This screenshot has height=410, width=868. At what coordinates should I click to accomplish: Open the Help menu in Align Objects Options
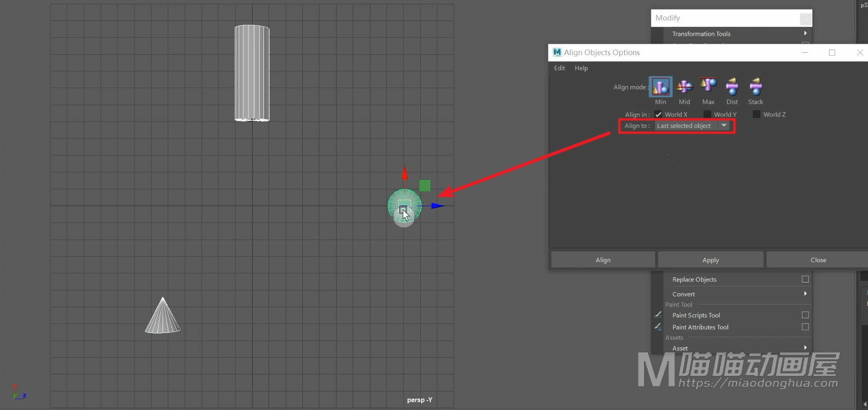(x=581, y=68)
